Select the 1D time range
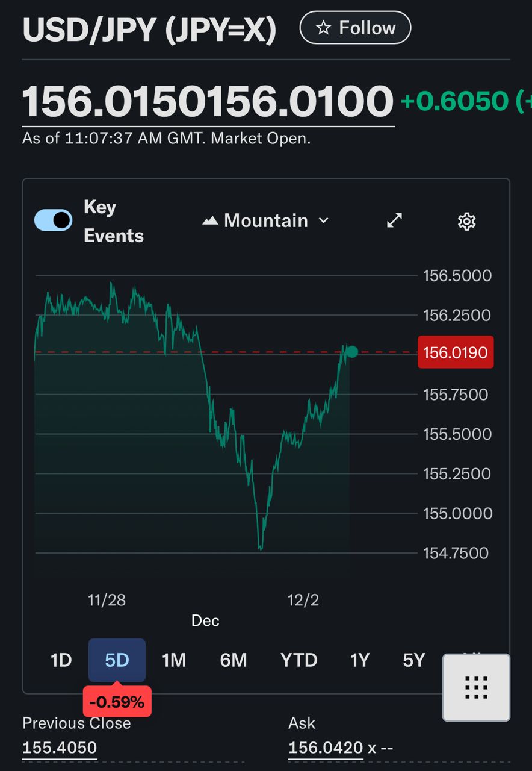This screenshot has width=532, height=771. click(61, 660)
